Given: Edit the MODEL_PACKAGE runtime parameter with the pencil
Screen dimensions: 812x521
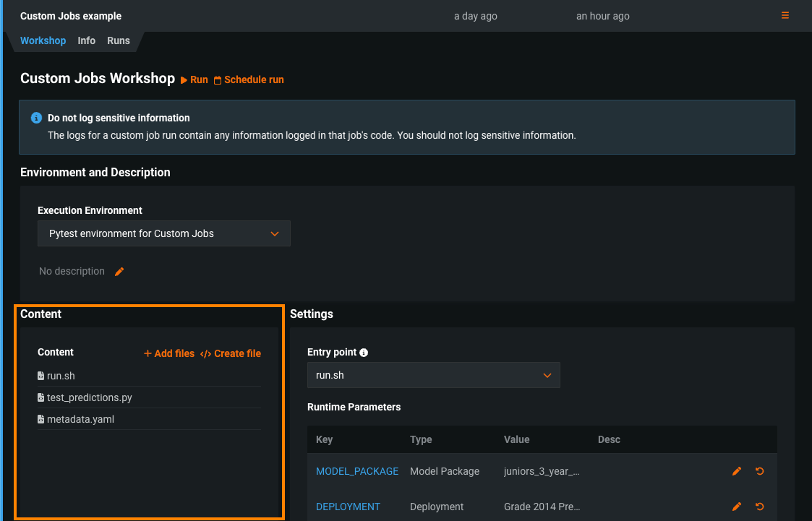Looking at the screenshot, I should tap(737, 471).
